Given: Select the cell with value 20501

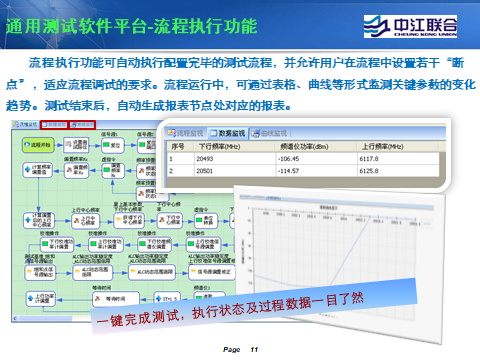Looking at the screenshot, I should (x=235, y=171).
